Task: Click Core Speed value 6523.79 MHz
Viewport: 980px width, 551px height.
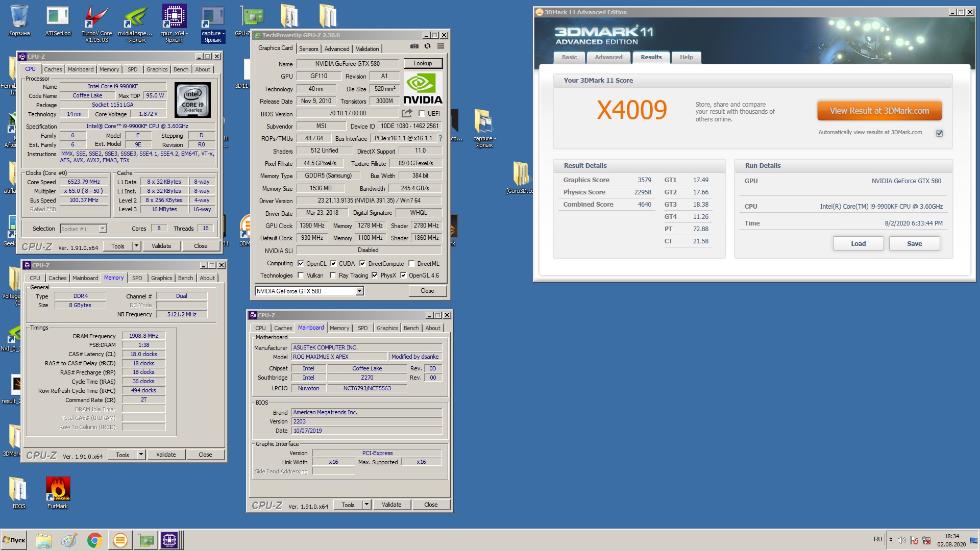Action: tap(84, 182)
